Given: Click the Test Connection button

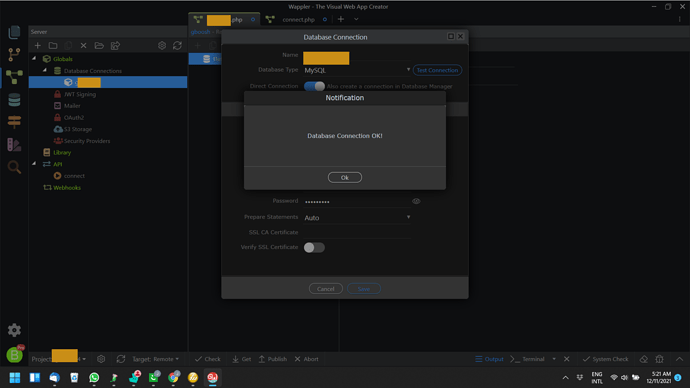Looking at the screenshot, I should [437, 70].
